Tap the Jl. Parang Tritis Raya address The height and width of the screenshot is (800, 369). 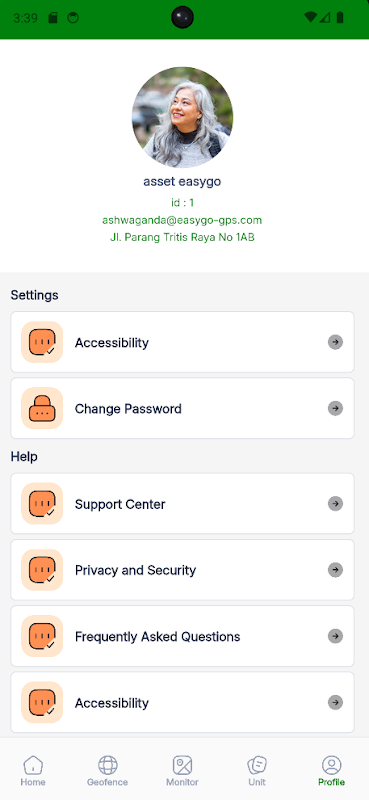point(182,237)
